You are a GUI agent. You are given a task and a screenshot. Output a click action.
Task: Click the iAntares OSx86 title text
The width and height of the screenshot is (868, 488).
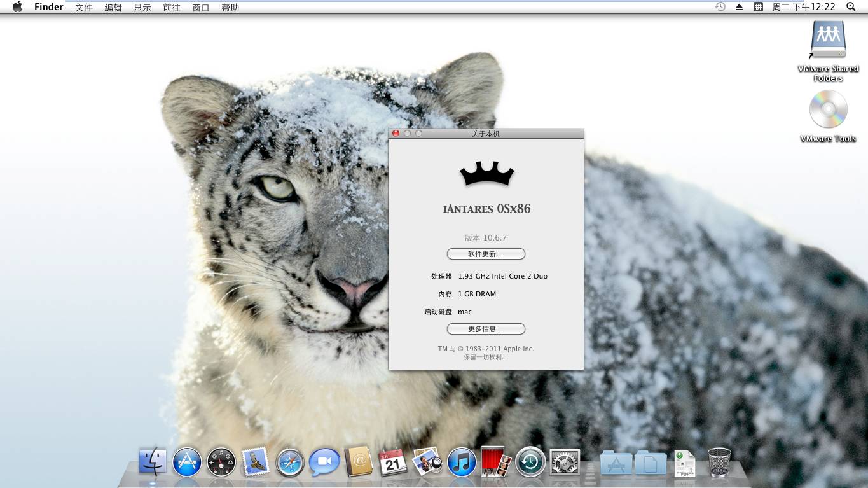tap(486, 209)
